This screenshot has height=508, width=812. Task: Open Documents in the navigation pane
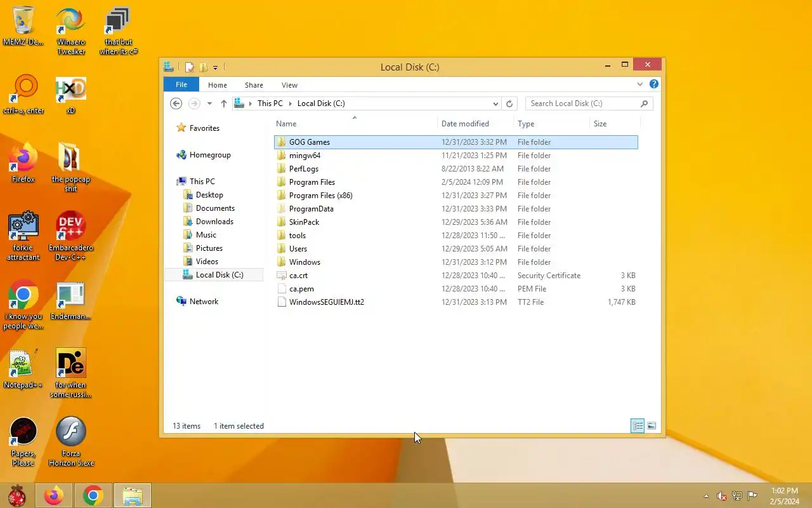point(209,208)
